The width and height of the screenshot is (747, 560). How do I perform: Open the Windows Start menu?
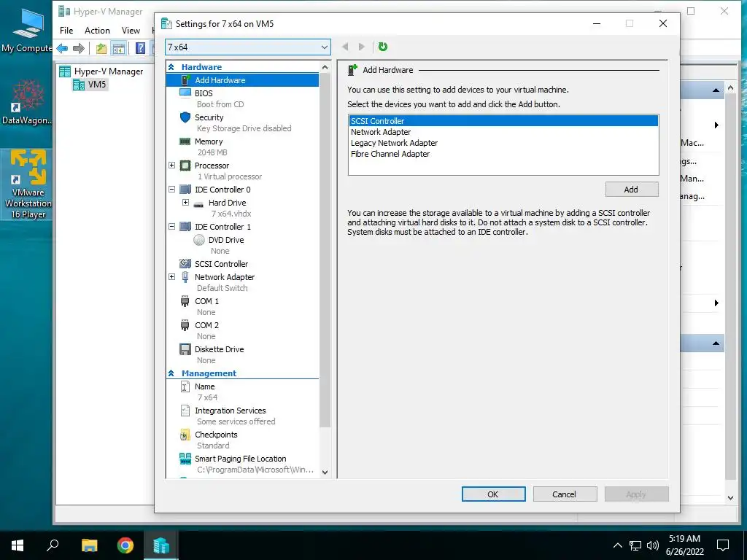(18, 545)
